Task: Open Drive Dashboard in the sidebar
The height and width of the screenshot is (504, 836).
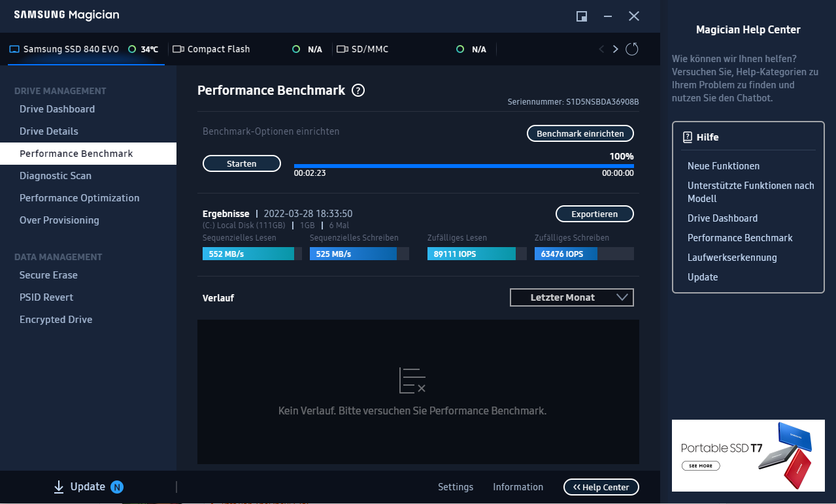Action: 88,109
